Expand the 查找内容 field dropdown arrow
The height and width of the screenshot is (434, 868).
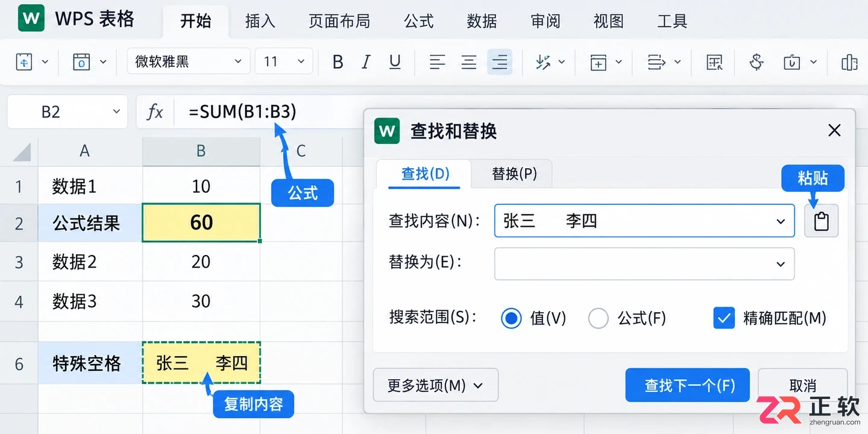point(781,222)
